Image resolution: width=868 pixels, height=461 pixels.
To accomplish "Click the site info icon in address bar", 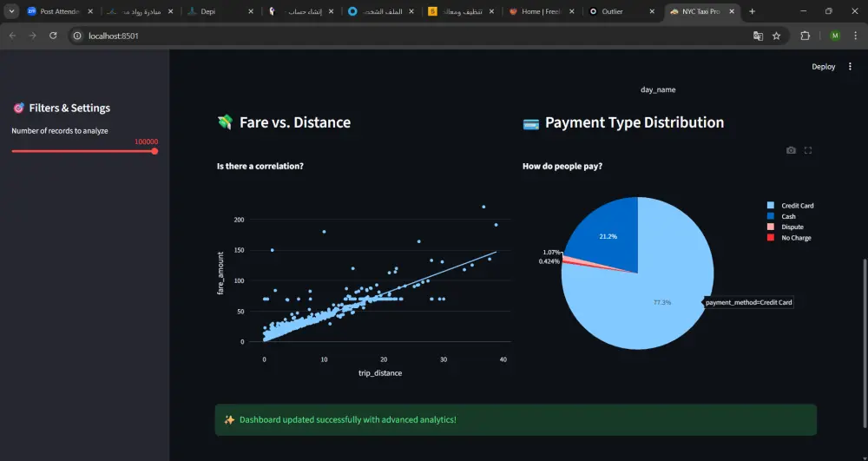I will 77,36.
